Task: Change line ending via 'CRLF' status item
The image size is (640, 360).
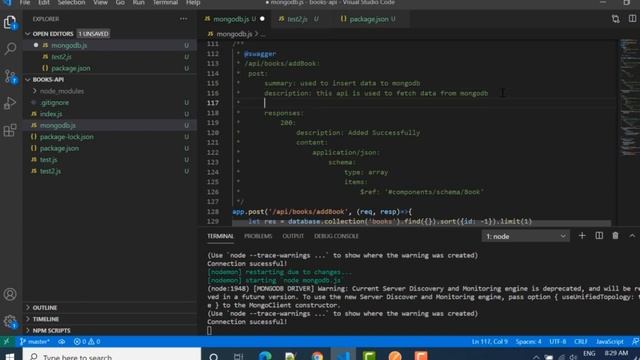Action: [581, 341]
